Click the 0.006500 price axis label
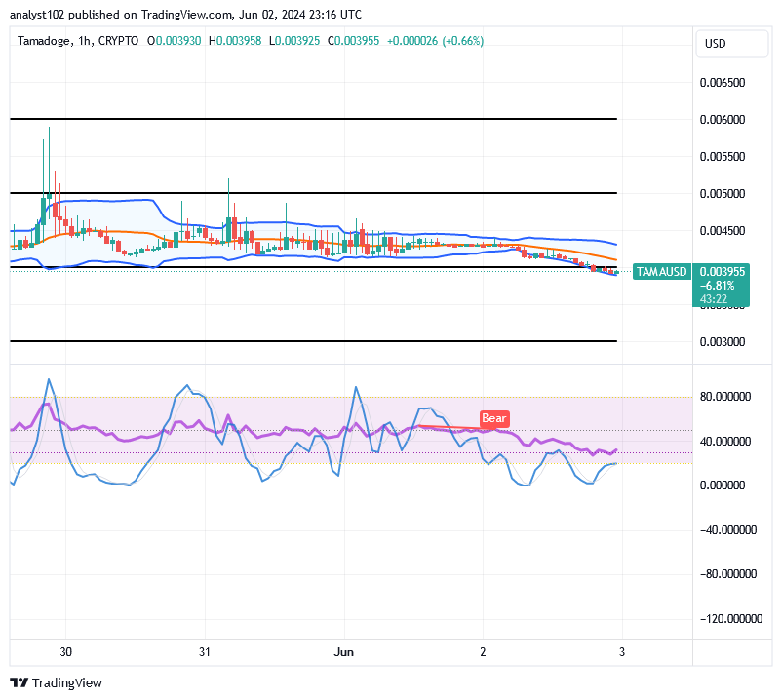 [723, 83]
